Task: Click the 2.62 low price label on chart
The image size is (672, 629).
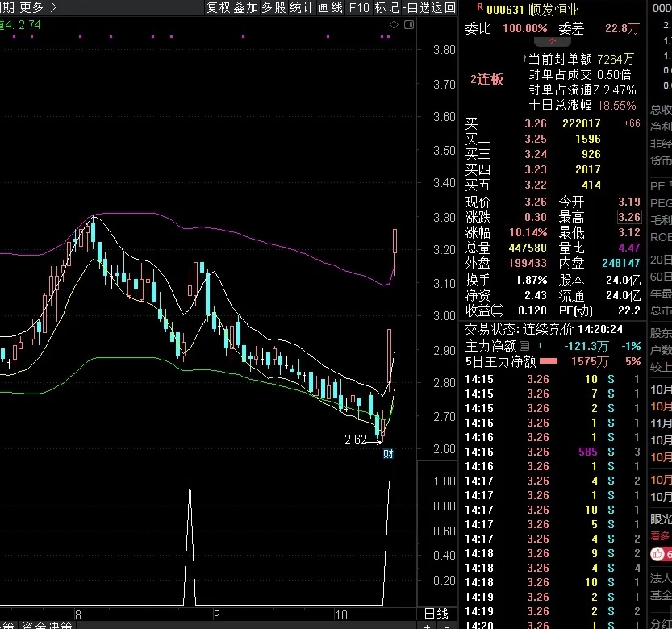Action: pos(356,439)
